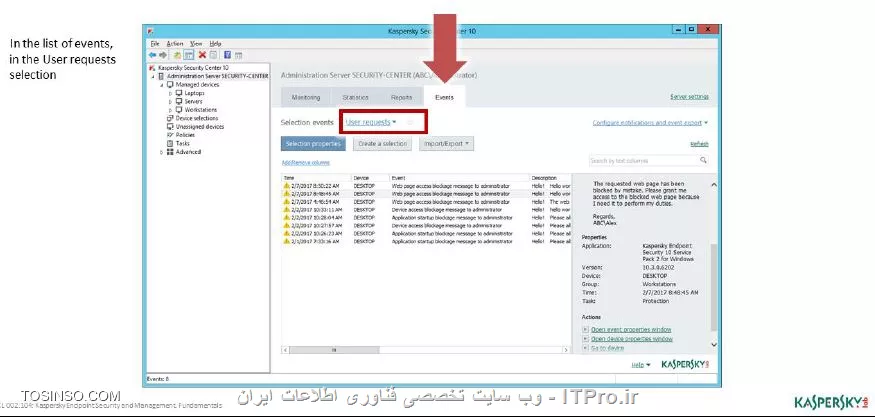Toggle the Show/Hide console tree toolbar icon

[189, 55]
